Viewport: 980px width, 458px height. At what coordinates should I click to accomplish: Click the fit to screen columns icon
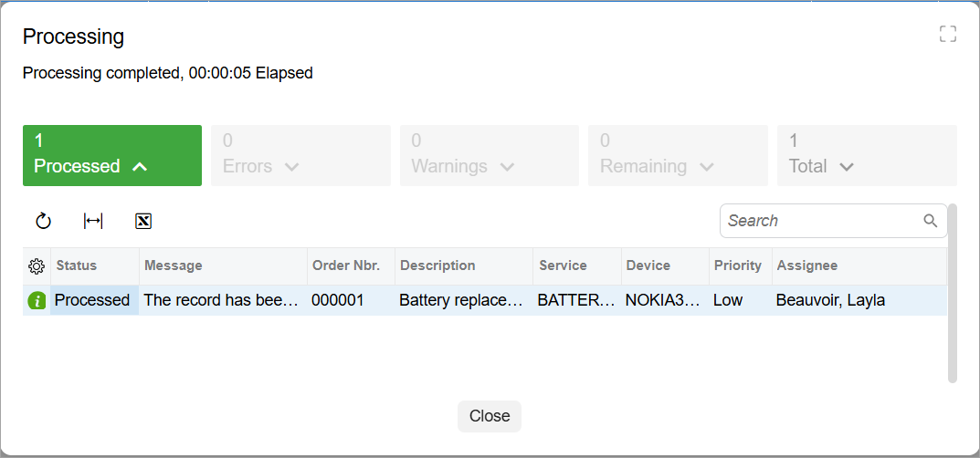[93, 221]
